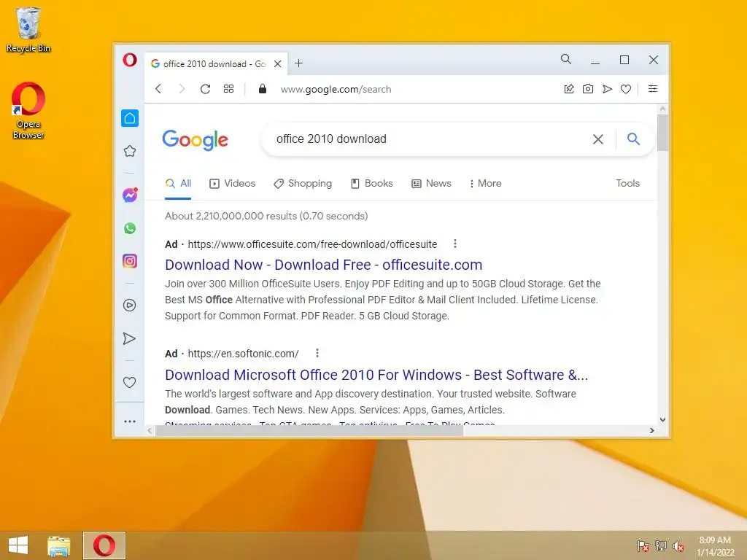Go back to the previous page

pyautogui.click(x=158, y=89)
